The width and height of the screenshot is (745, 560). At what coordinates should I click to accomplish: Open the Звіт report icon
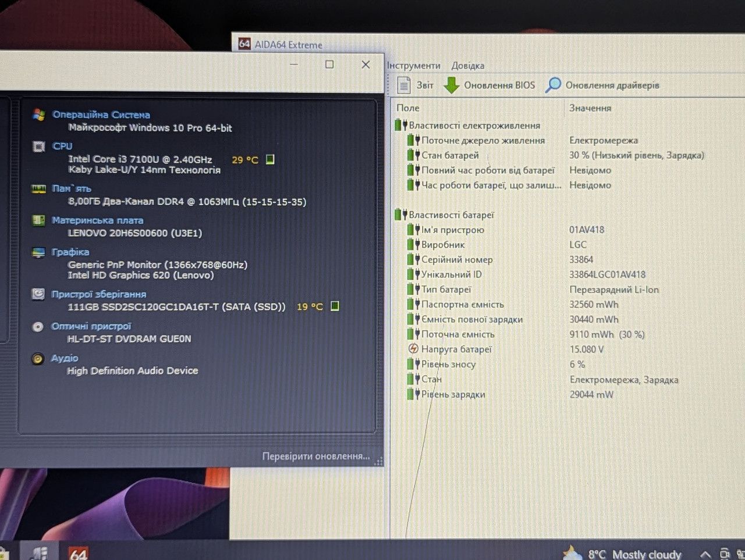click(x=404, y=85)
